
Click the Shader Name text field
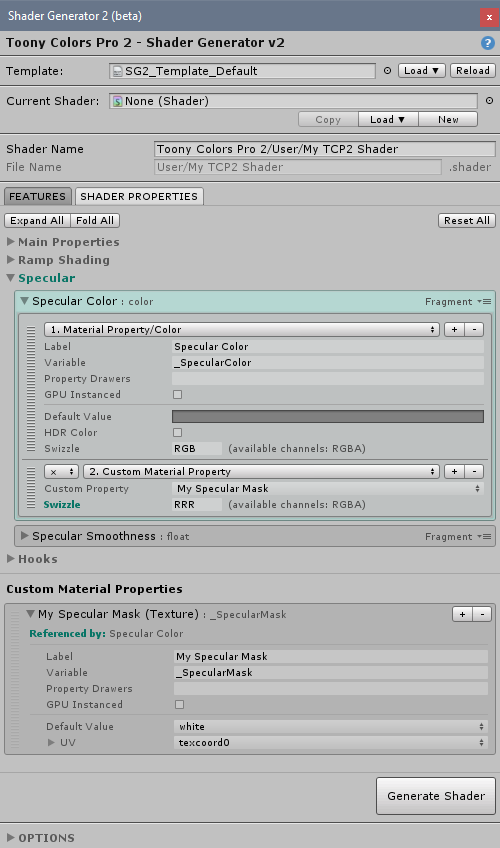click(x=325, y=149)
